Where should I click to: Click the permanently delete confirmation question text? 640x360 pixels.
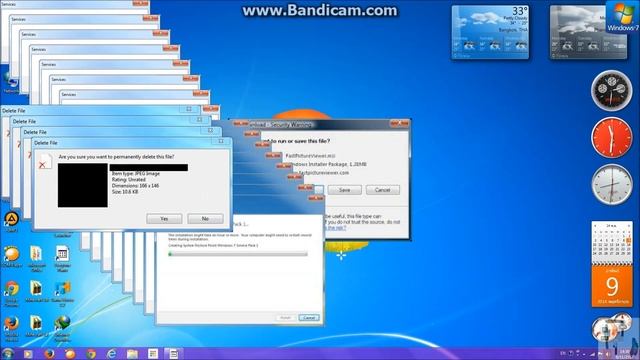click(x=116, y=157)
